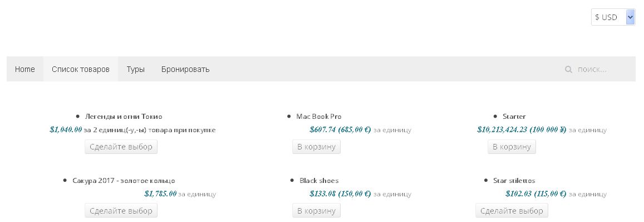Go to the Home menu item

(x=25, y=69)
